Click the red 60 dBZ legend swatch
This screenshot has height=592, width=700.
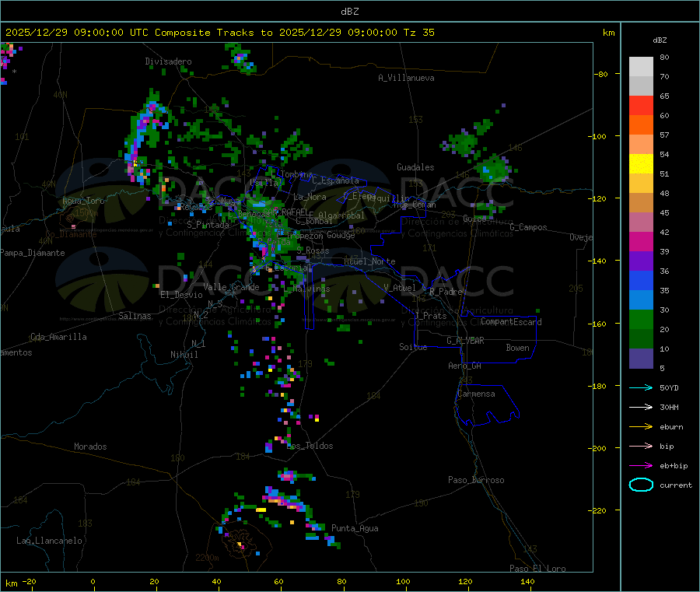[641, 105]
